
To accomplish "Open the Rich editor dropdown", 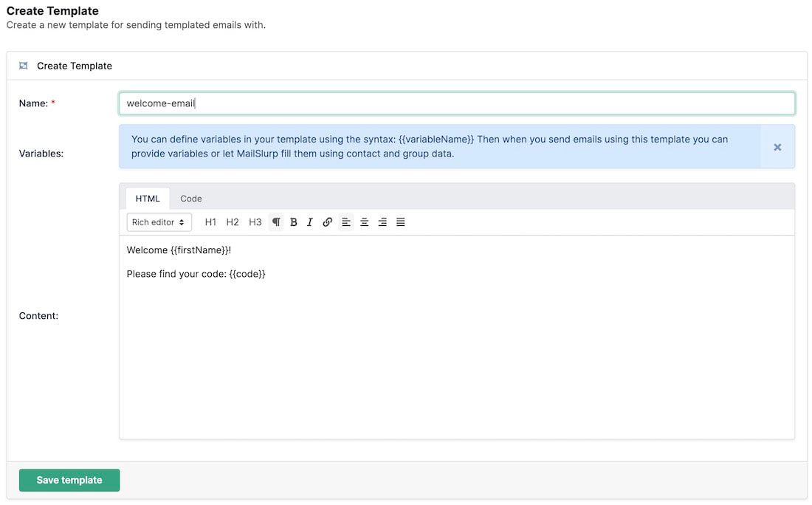I will pyautogui.click(x=159, y=222).
